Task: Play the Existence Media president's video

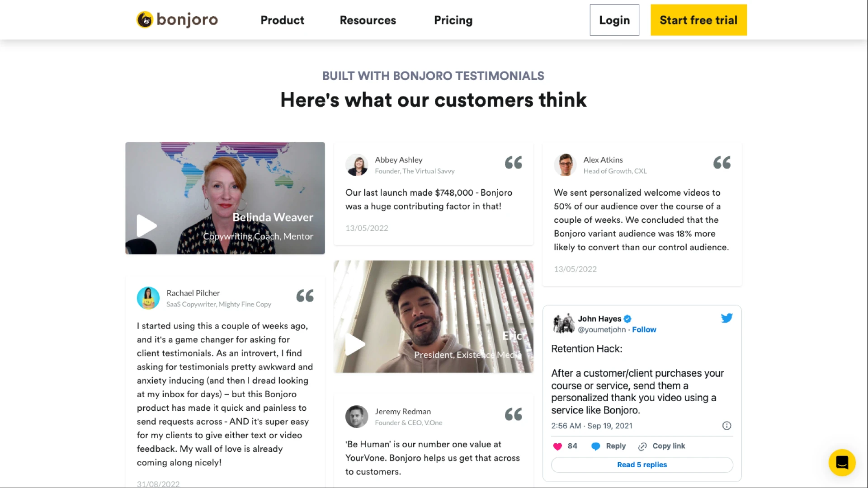Action: click(x=355, y=345)
